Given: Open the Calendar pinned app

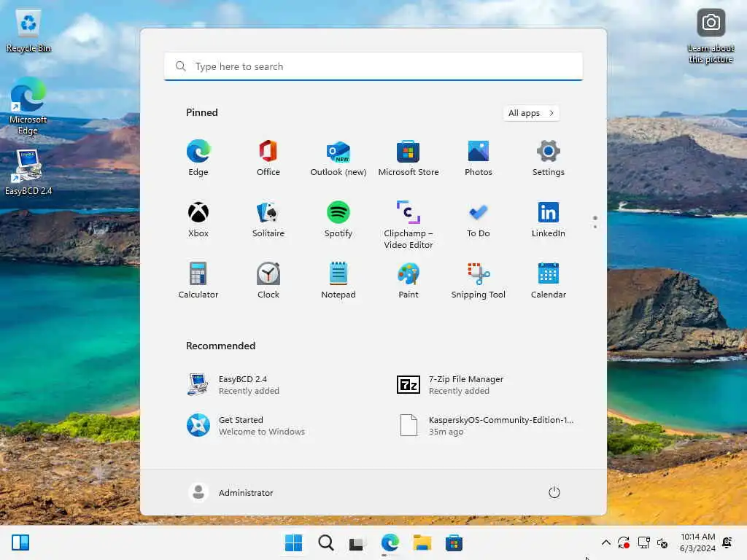Looking at the screenshot, I should click(549, 281).
